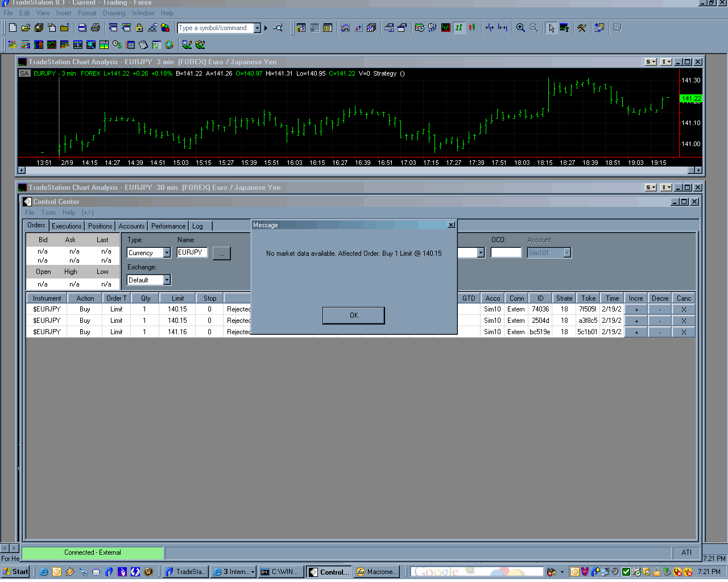Open the I dropdown on EURJPY 3 min chart
Viewport: 728px width, 582px height.
tap(666, 62)
